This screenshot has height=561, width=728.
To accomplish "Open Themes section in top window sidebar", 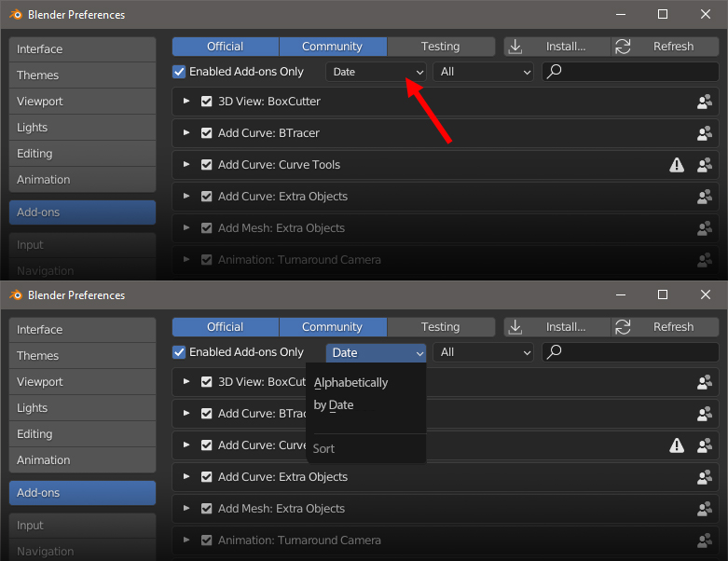I will pyautogui.click(x=82, y=75).
